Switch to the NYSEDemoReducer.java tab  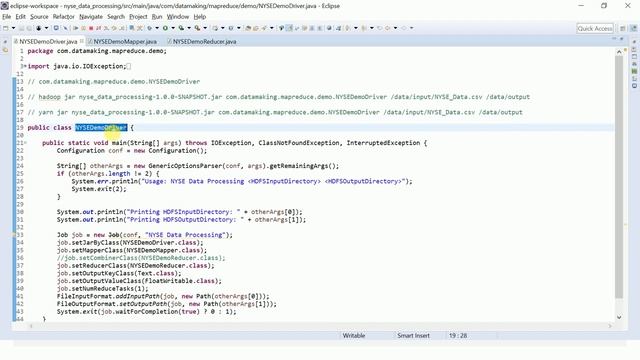[201, 42]
